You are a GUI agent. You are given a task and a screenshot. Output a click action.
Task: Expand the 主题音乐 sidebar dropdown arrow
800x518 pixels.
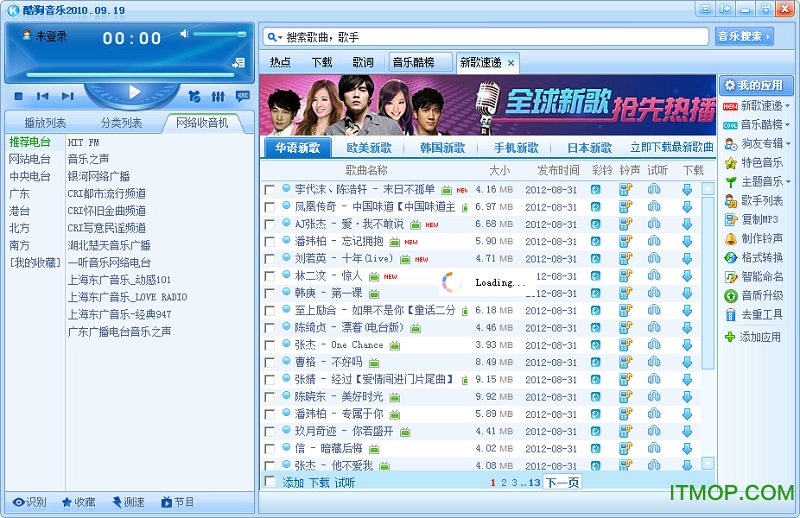pyautogui.click(x=788, y=182)
